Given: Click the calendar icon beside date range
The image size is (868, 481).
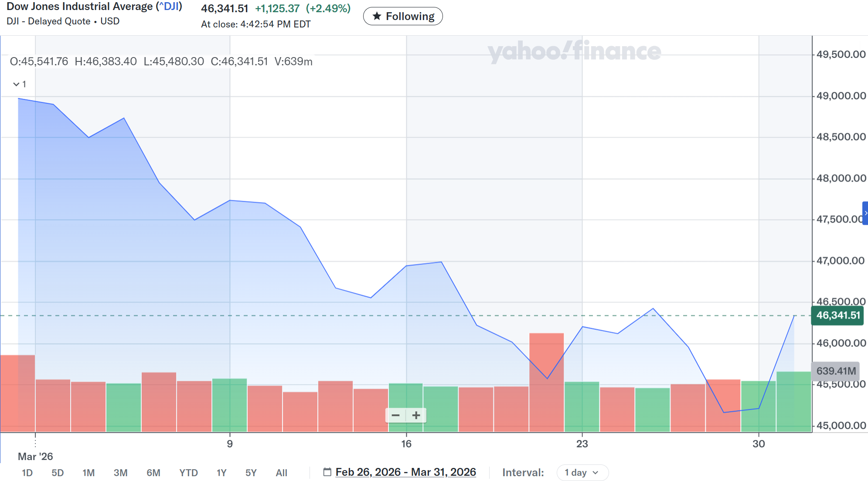Looking at the screenshot, I should 327,472.
